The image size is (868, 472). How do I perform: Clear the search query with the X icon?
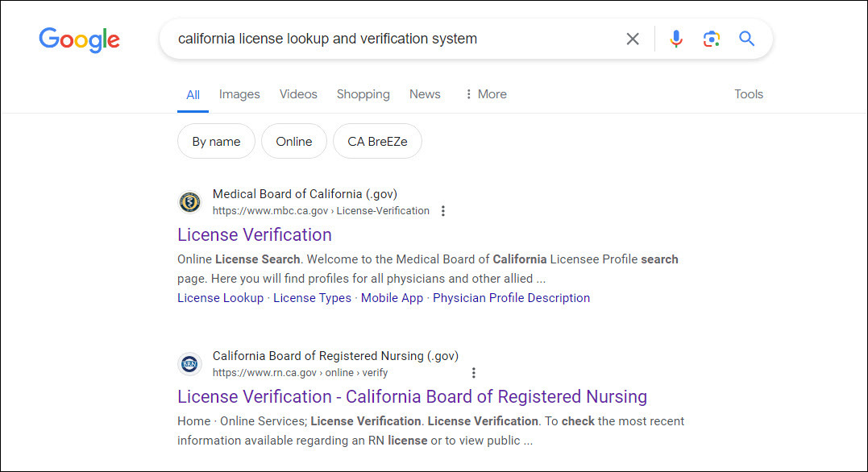(632, 38)
